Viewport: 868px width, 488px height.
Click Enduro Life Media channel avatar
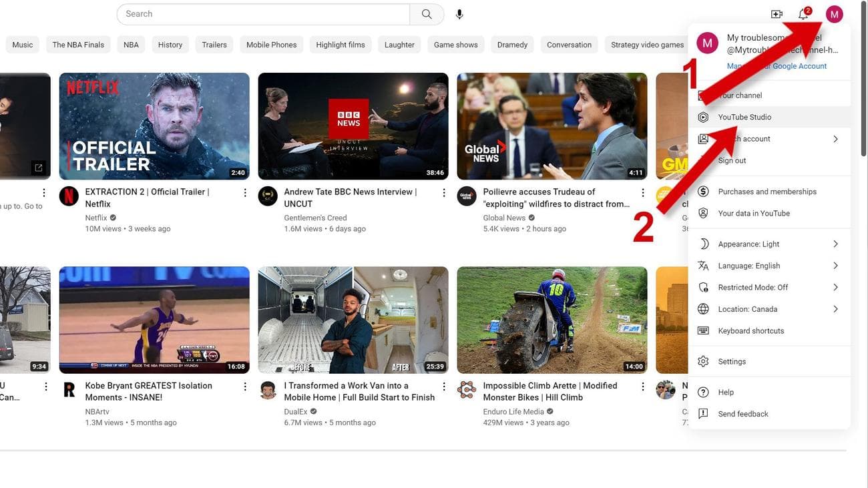pyautogui.click(x=467, y=390)
